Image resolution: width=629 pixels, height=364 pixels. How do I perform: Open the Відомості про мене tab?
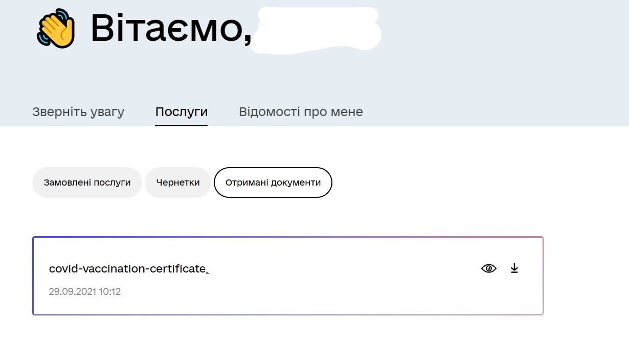tap(301, 112)
